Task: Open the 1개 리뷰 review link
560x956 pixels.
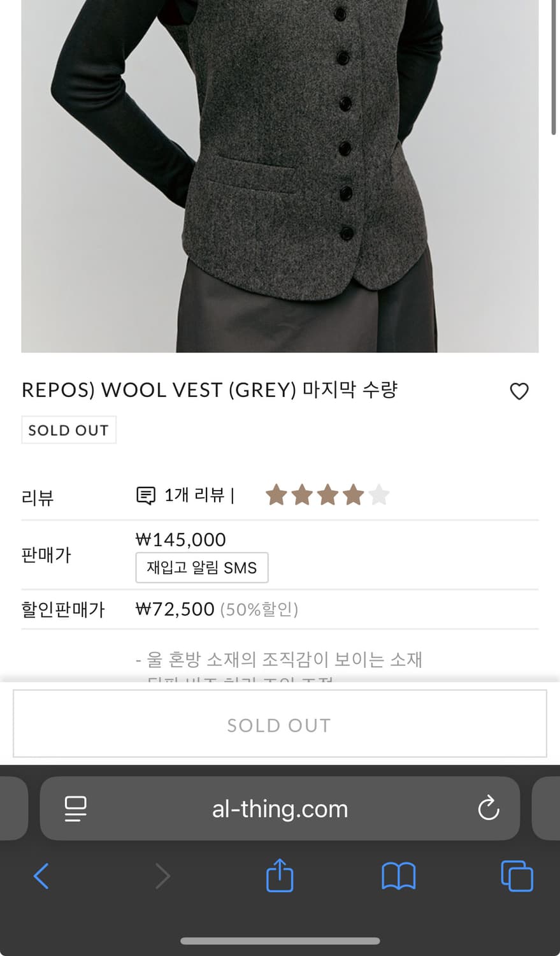Action: 194,495
